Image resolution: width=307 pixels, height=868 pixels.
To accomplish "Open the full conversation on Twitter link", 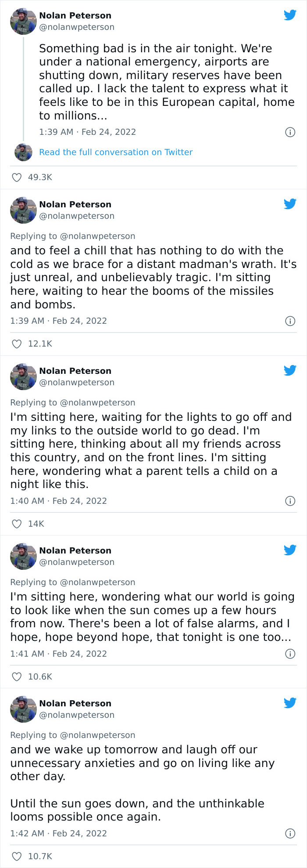I will [115, 152].
